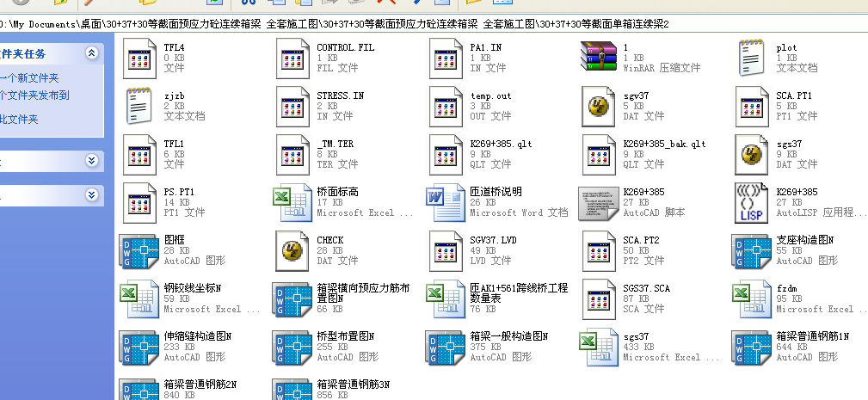Select the 桥面标高 Excel file icon
Viewport: 868px width, 400px height.
coord(292,203)
